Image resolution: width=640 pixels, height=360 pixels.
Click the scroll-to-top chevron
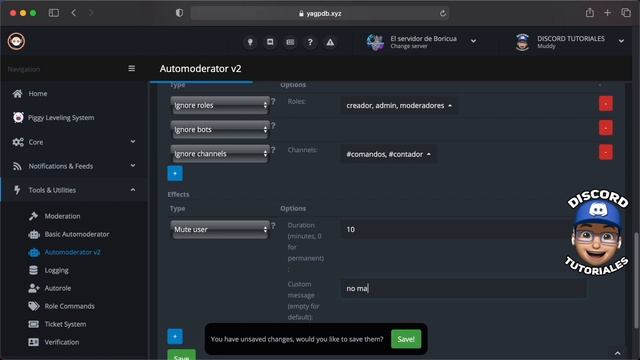click(618, 353)
